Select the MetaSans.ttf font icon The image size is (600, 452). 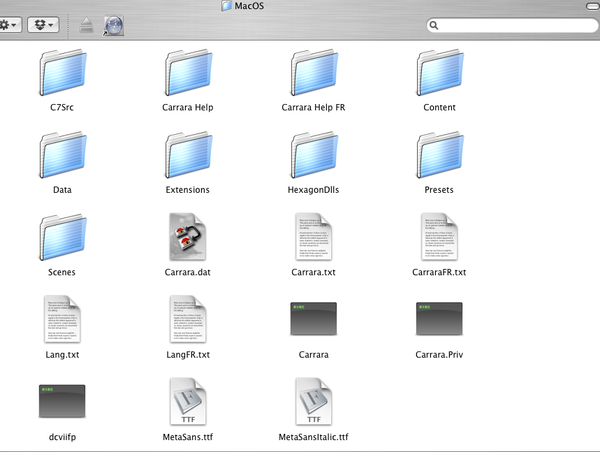(188, 401)
